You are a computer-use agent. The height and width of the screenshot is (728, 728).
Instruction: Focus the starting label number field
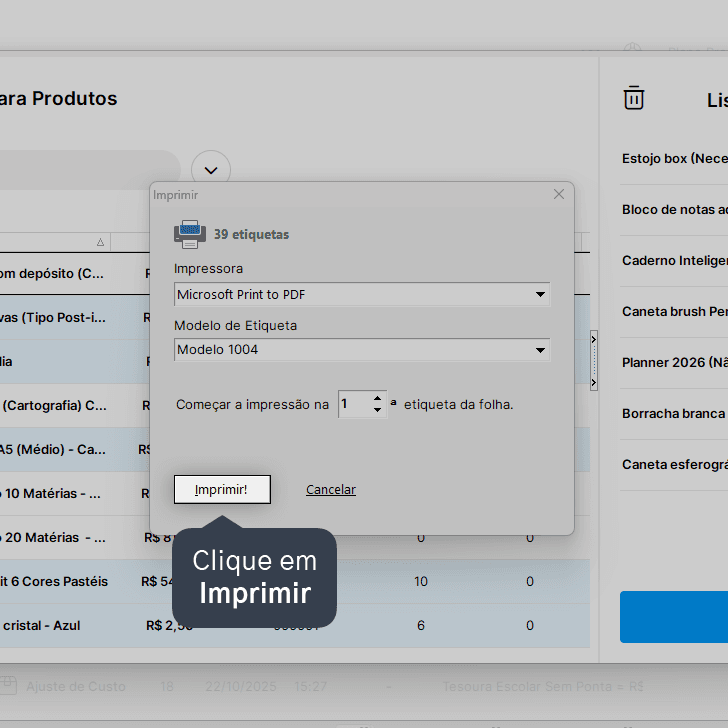click(x=355, y=404)
